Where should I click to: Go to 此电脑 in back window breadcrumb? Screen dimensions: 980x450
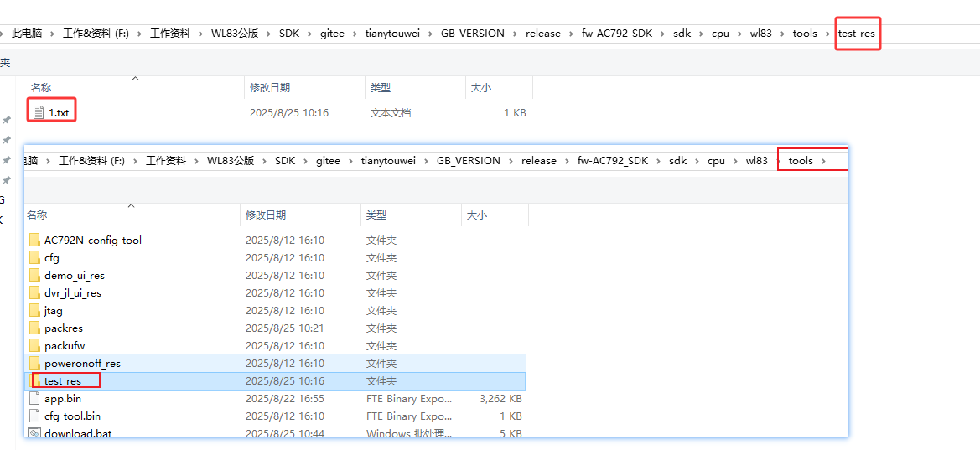point(27,34)
